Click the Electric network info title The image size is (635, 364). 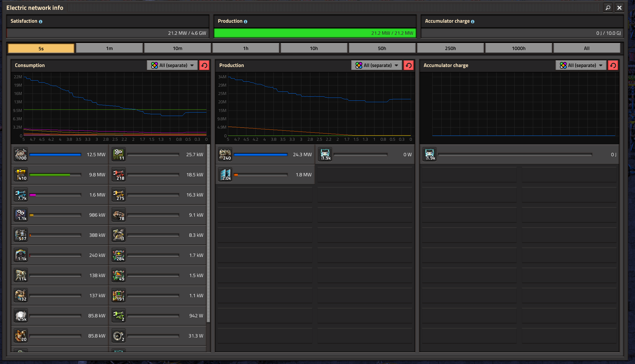coord(35,8)
